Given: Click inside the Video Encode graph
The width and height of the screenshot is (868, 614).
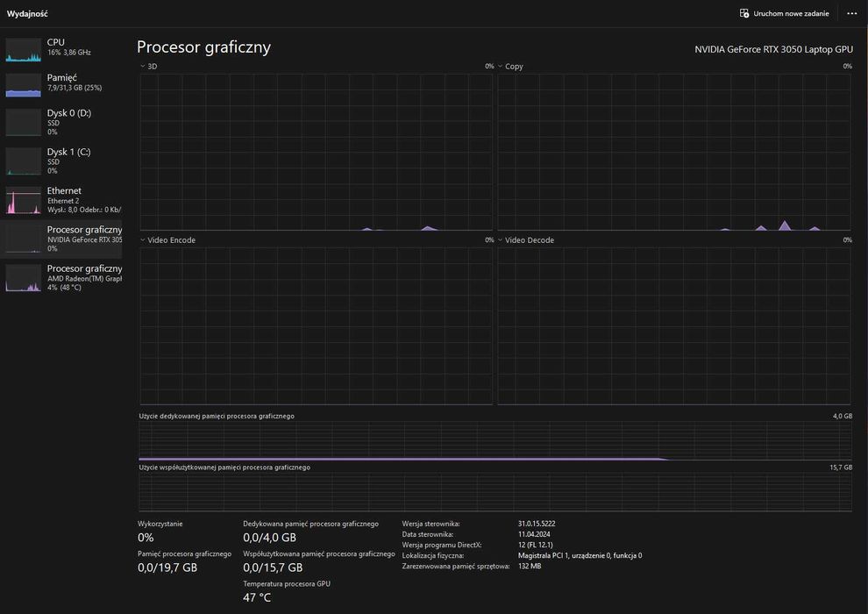Looking at the screenshot, I should point(316,325).
